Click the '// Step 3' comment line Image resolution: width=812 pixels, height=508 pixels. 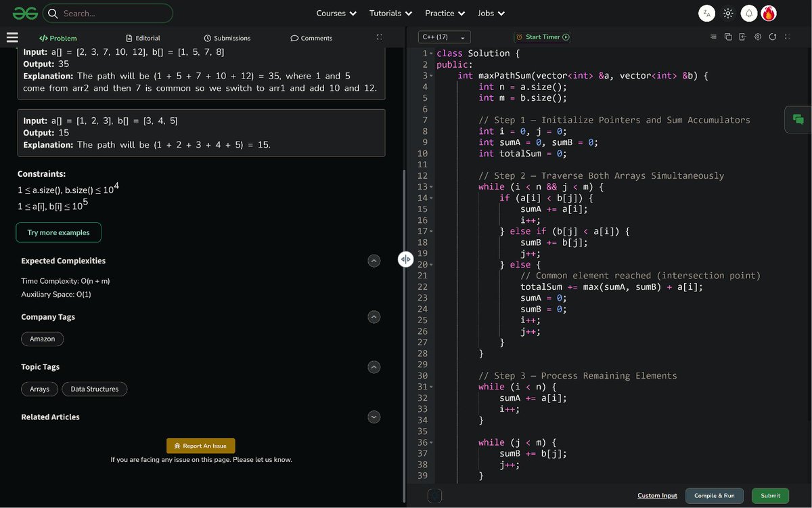pyautogui.click(x=577, y=376)
